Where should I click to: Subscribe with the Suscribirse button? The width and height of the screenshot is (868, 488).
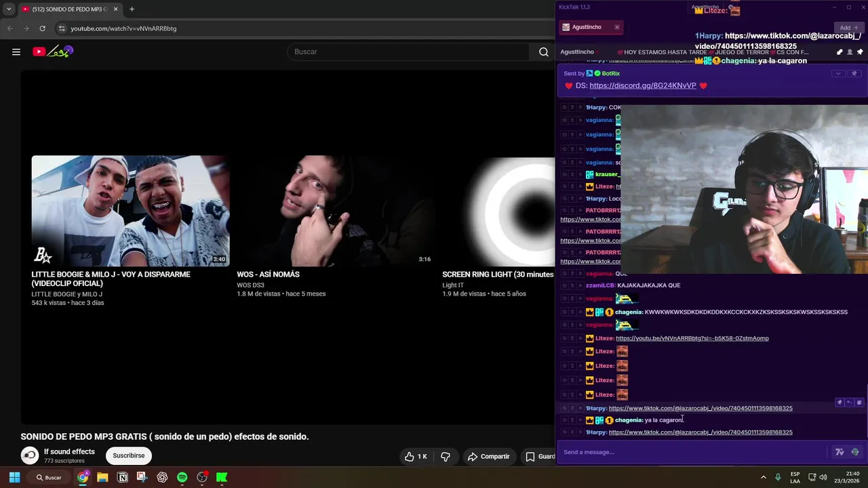pos(129,455)
